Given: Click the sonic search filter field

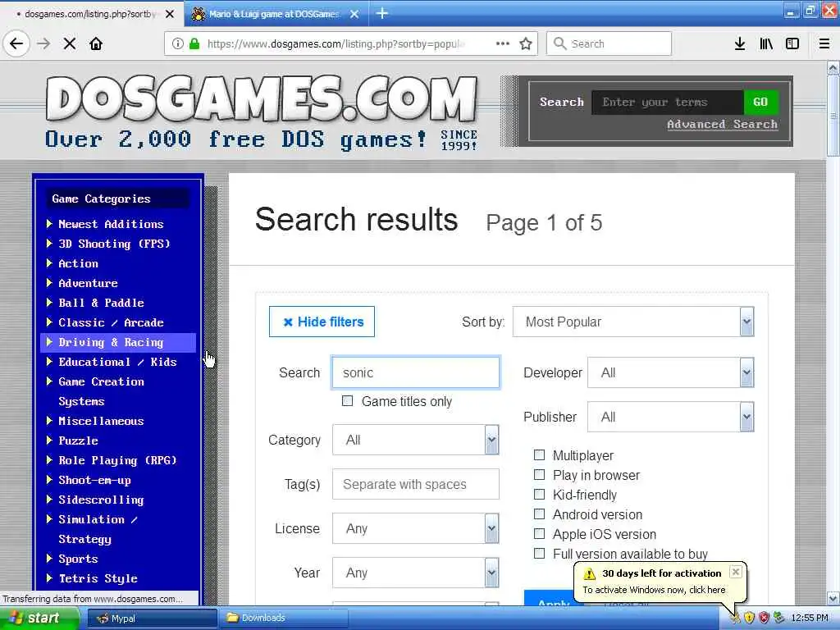Looking at the screenshot, I should tap(416, 372).
